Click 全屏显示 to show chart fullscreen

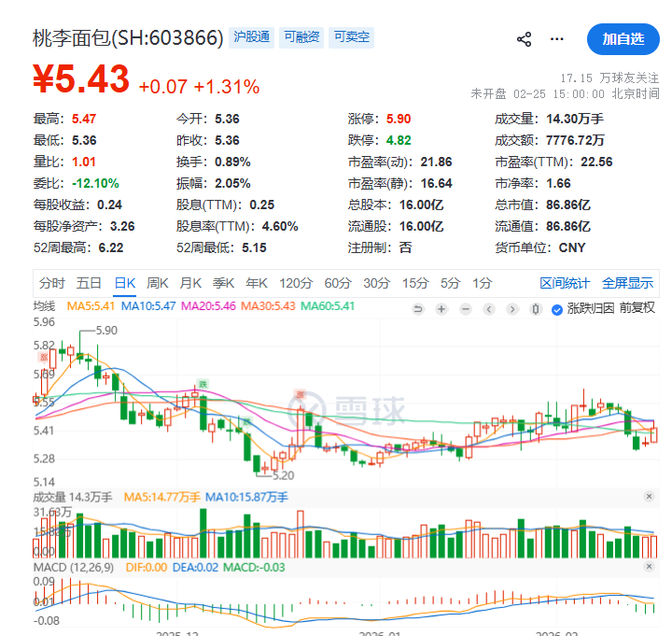coord(627,283)
